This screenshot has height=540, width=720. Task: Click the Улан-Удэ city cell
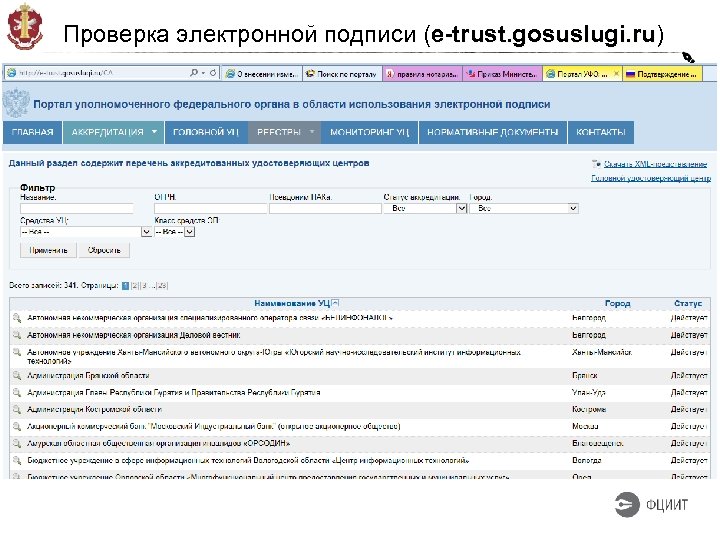click(x=589, y=393)
